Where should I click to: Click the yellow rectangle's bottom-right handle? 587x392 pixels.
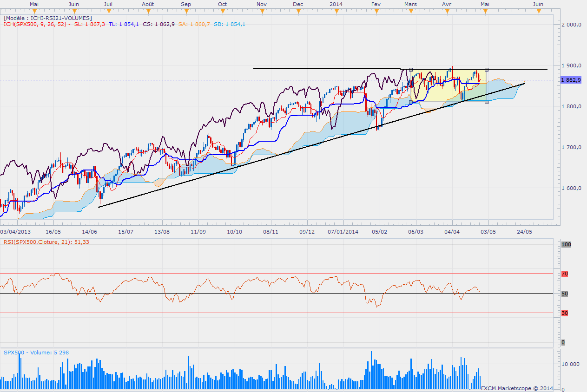487,102
